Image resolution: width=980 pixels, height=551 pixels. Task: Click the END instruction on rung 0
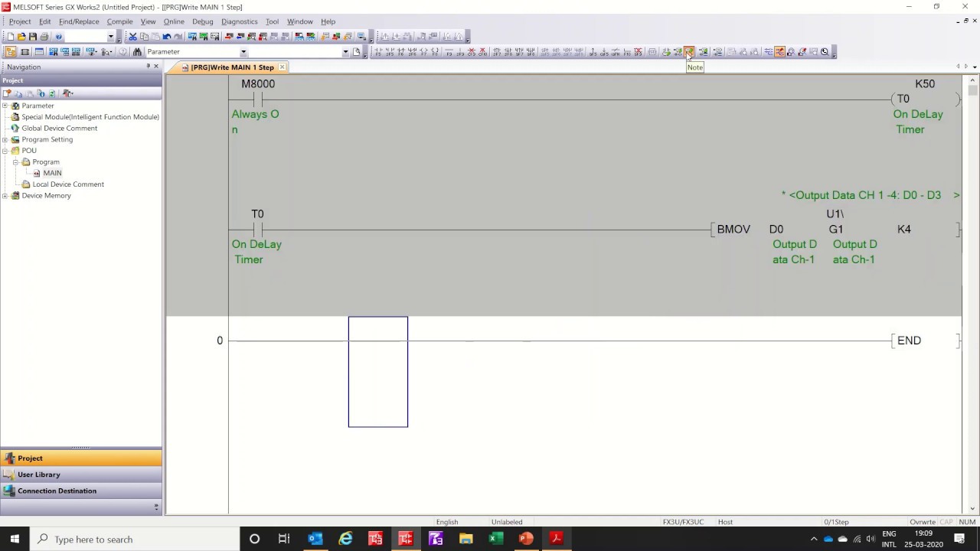[909, 341]
